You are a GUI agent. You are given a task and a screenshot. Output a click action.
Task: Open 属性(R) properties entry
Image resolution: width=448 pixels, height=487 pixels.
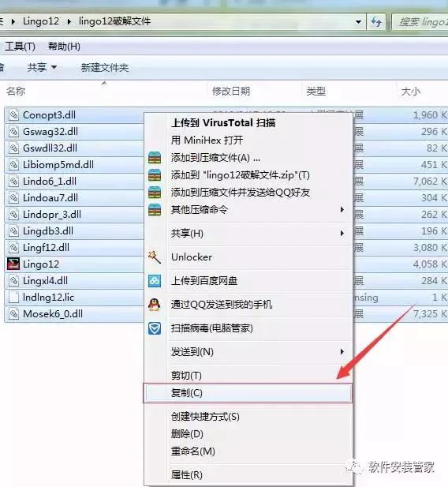187,475
